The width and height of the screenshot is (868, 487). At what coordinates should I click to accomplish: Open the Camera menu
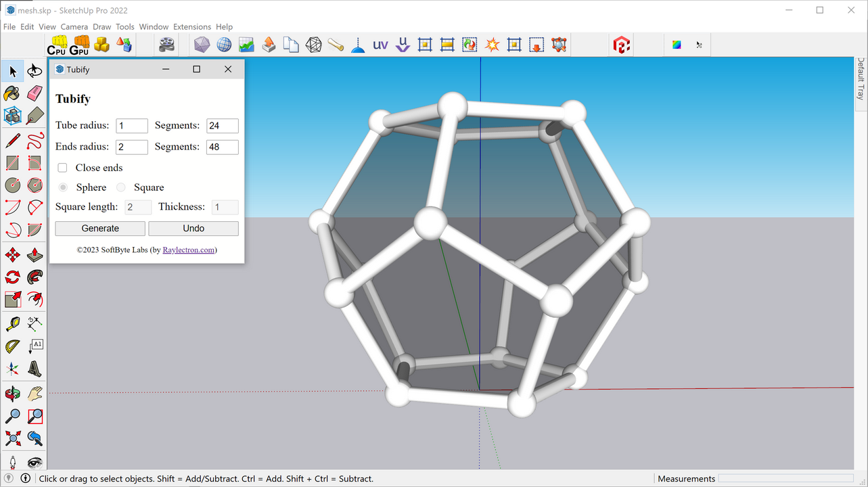tap(74, 26)
